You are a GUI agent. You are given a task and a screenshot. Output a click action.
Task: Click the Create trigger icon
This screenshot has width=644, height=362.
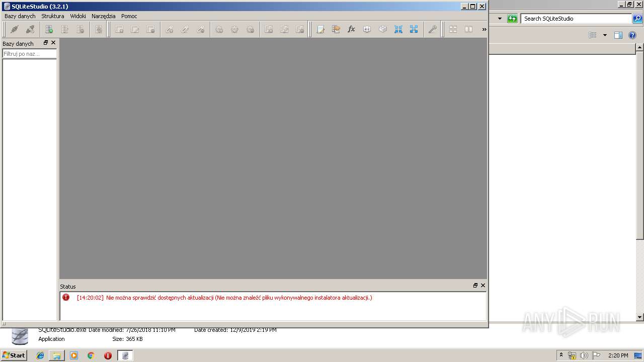pyautogui.click(x=219, y=29)
